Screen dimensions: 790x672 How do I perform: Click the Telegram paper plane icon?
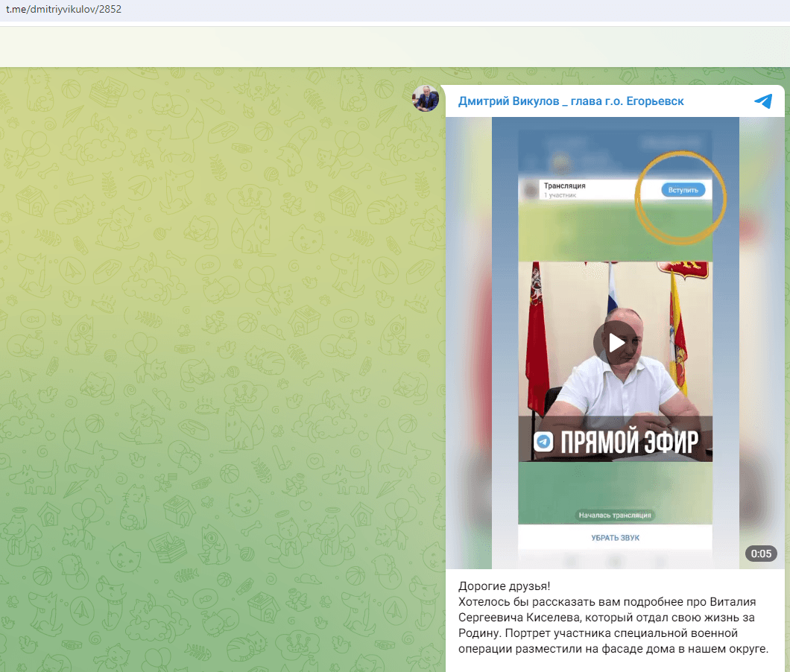pyautogui.click(x=763, y=101)
